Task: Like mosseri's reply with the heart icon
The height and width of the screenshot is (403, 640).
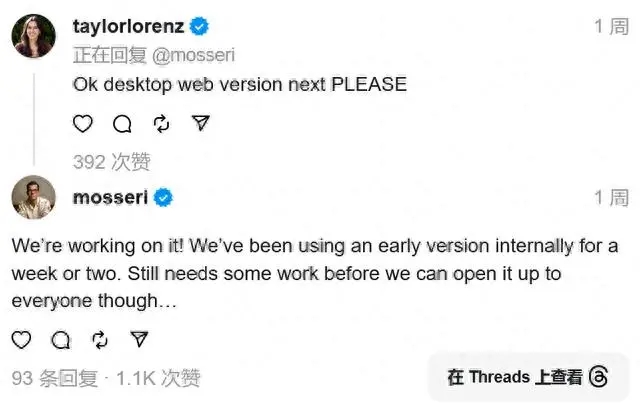Action: point(21,340)
